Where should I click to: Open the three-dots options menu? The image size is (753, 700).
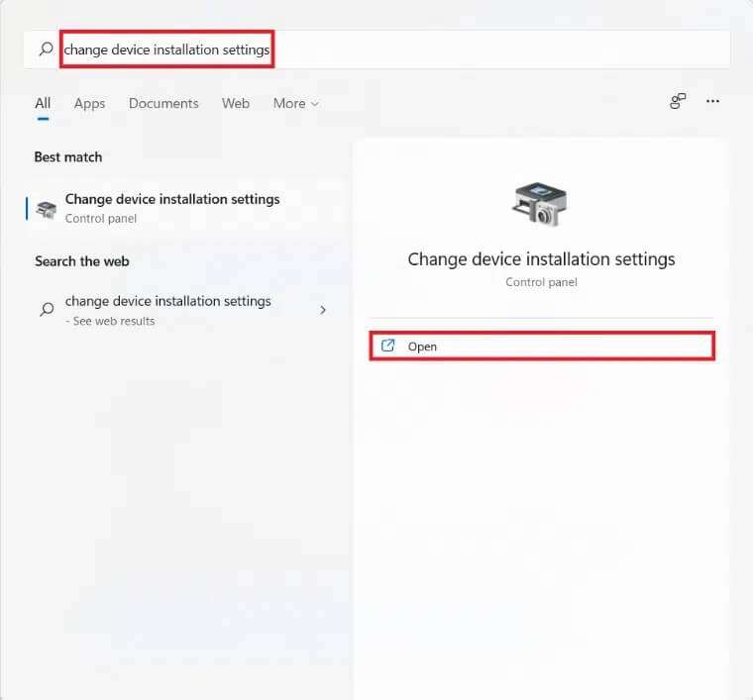coord(712,101)
